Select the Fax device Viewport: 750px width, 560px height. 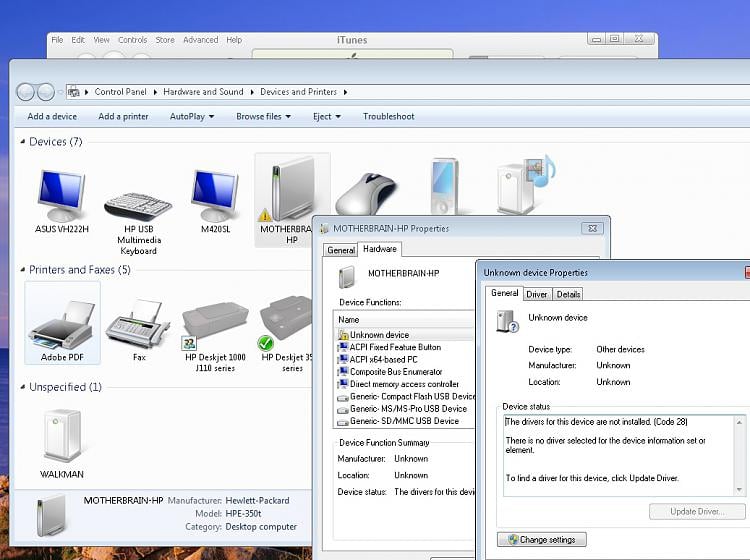[x=139, y=330]
